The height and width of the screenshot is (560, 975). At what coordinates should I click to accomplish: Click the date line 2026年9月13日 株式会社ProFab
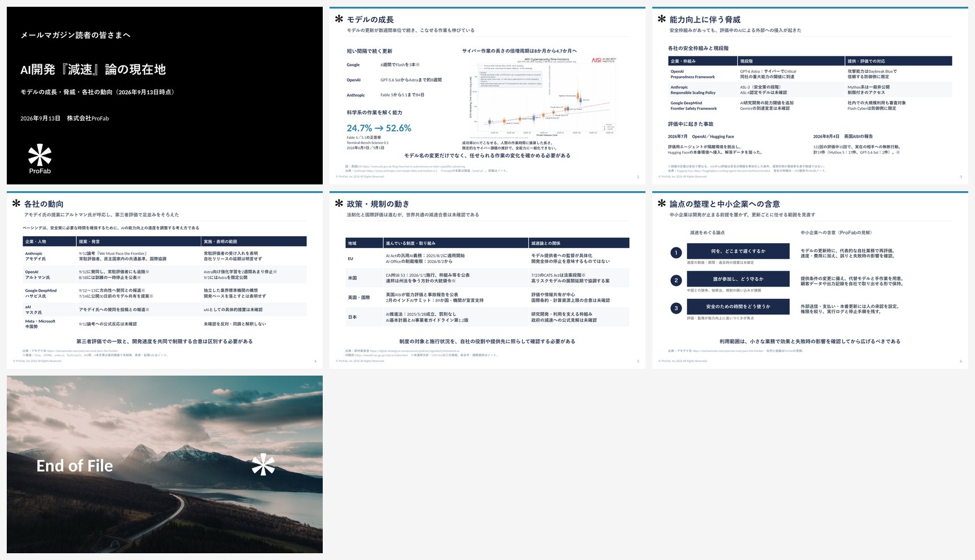(x=65, y=118)
